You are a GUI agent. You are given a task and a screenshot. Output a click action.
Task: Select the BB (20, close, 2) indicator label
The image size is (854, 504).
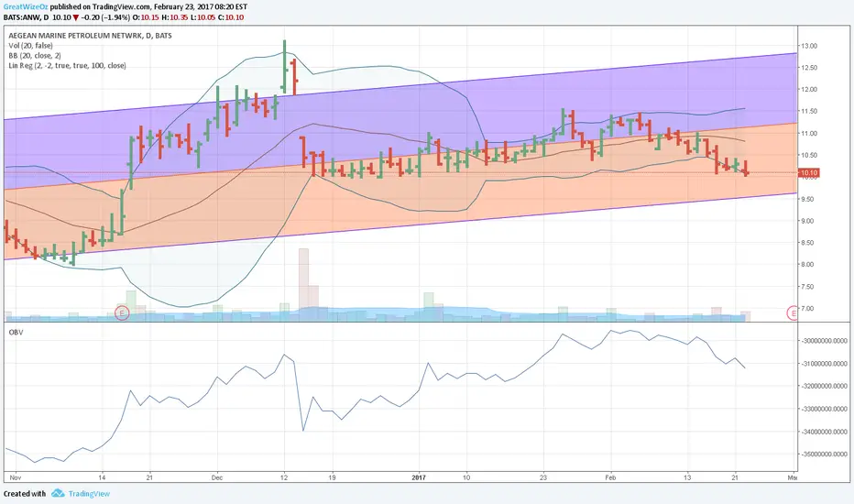[35, 56]
